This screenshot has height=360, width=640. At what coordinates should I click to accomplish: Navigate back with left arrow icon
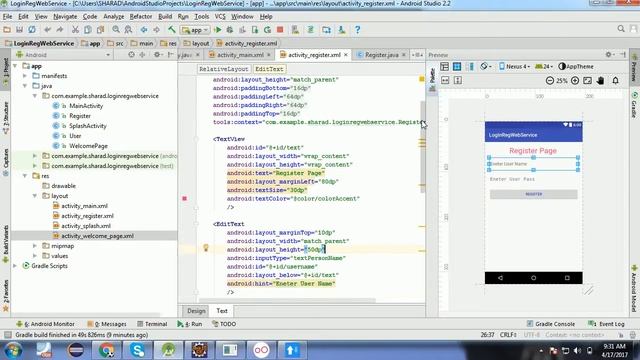point(144,30)
